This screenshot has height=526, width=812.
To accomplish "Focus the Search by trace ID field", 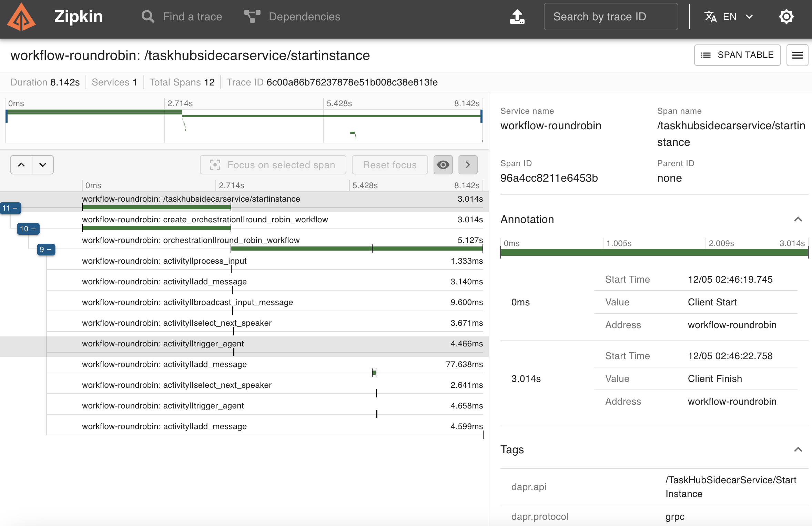I will coord(611,17).
